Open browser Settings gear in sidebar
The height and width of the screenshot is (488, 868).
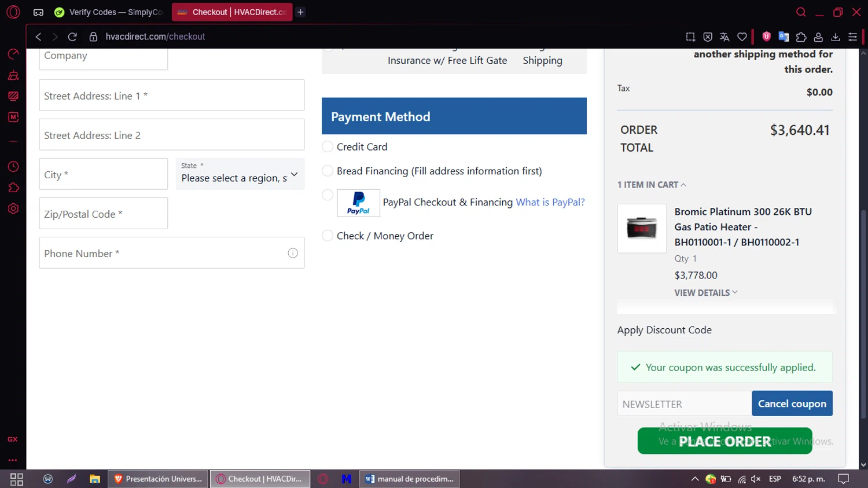13,208
